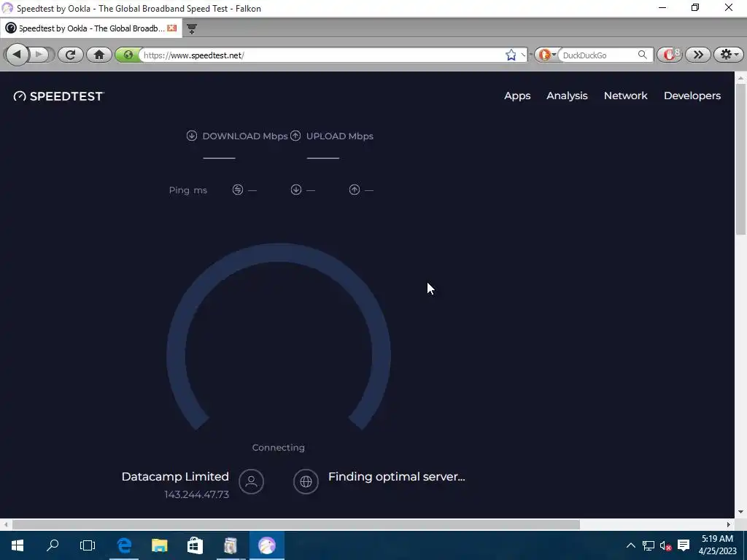Click the Ping ms label
Screen dimensions: 747x560
[x=187, y=190]
